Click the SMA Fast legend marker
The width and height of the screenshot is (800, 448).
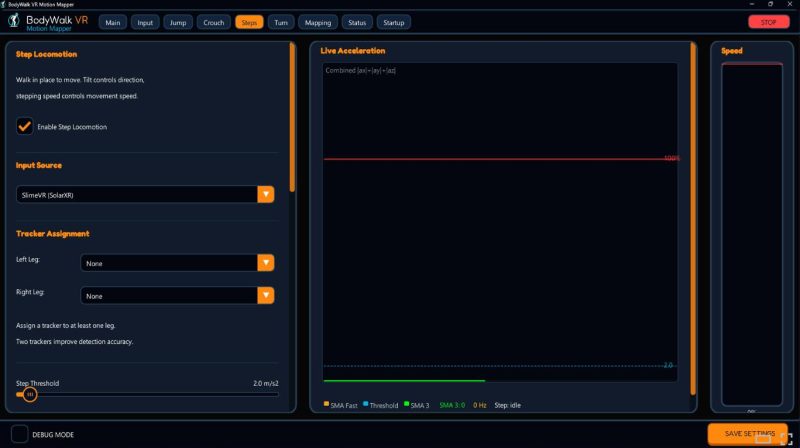(x=326, y=404)
